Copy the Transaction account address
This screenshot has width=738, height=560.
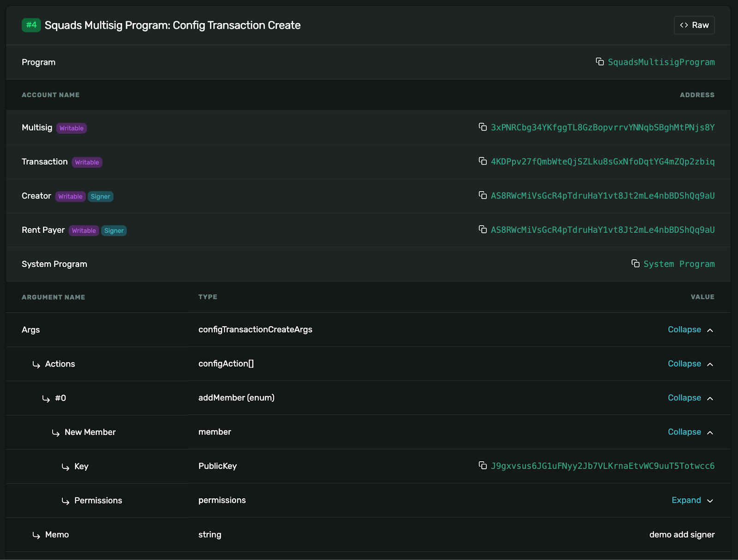pos(482,161)
